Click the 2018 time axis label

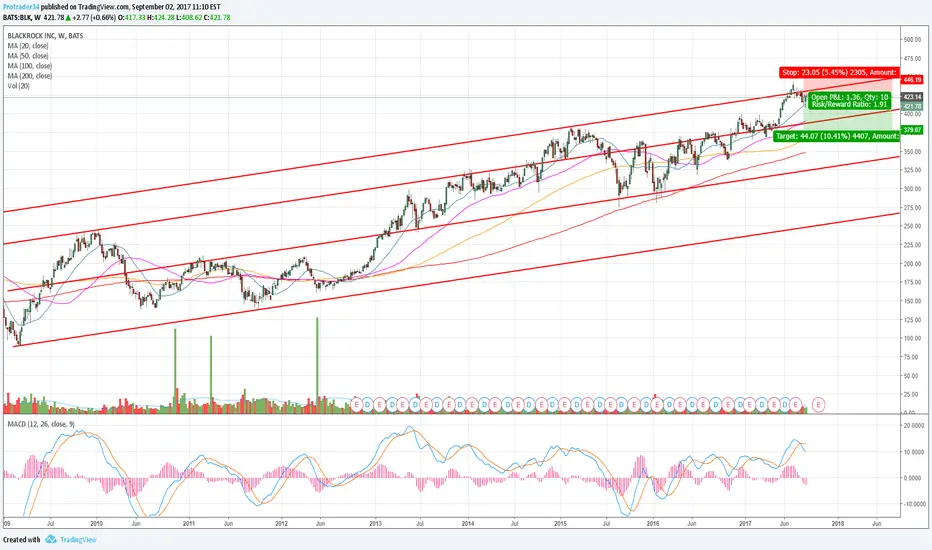pyautogui.click(x=837, y=524)
